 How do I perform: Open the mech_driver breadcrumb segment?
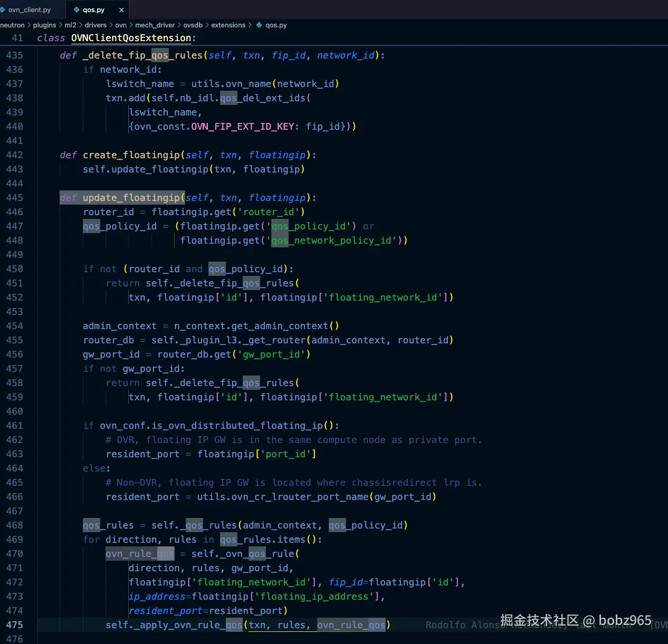pyautogui.click(x=155, y=25)
